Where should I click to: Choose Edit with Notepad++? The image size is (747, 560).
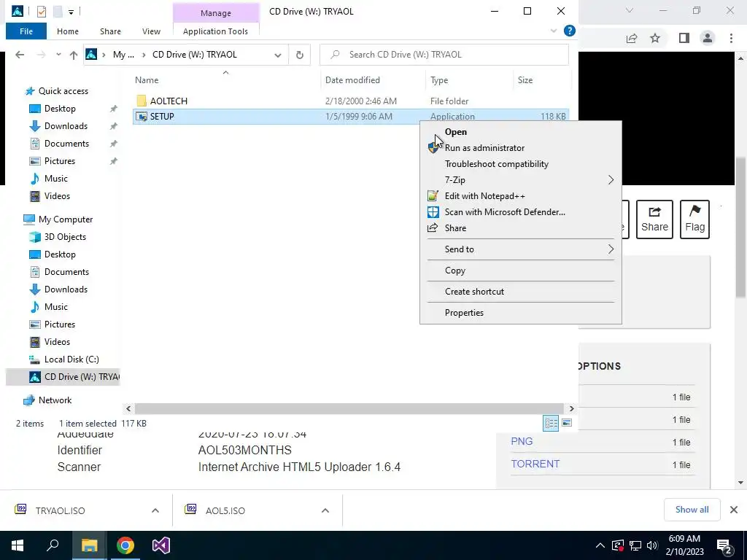click(485, 196)
